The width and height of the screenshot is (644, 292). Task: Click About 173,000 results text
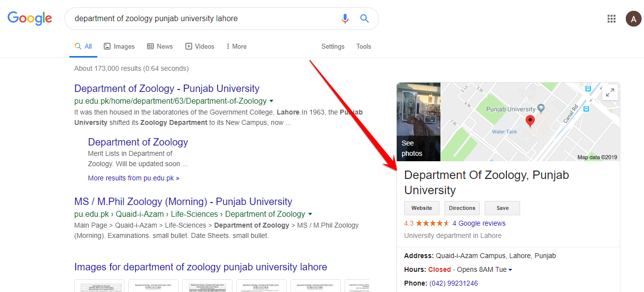pos(131,68)
